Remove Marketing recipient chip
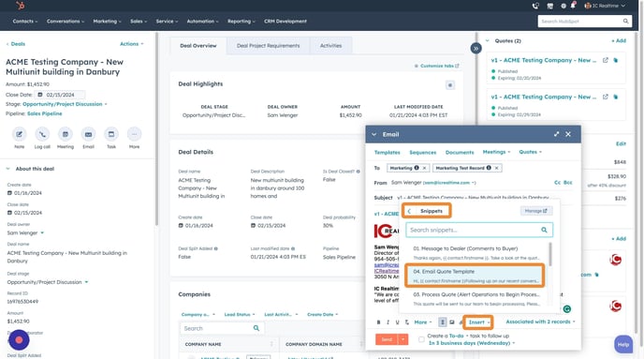 click(x=424, y=168)
